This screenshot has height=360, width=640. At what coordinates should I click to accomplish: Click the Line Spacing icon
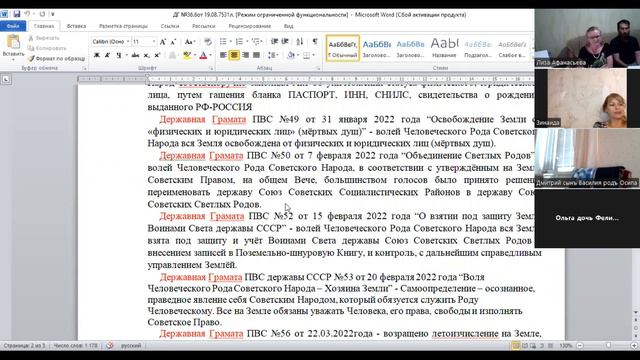(272, 55)
